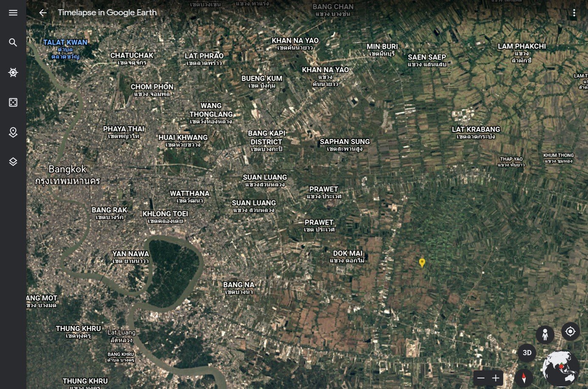The width and height of the screenshot is (588, 389).
Task: Select the Lat Krabang district label
Action: point(476,130)
